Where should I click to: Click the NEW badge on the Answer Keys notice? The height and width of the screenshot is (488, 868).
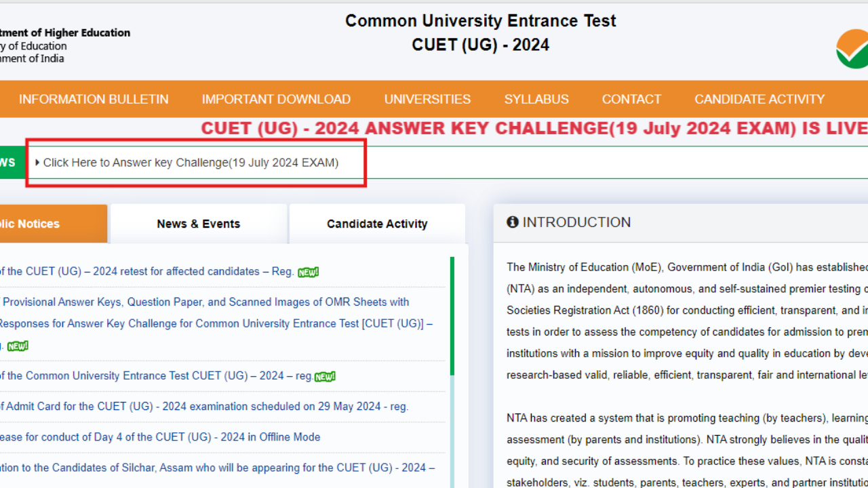pyautogui.click(x=18, y=346)
